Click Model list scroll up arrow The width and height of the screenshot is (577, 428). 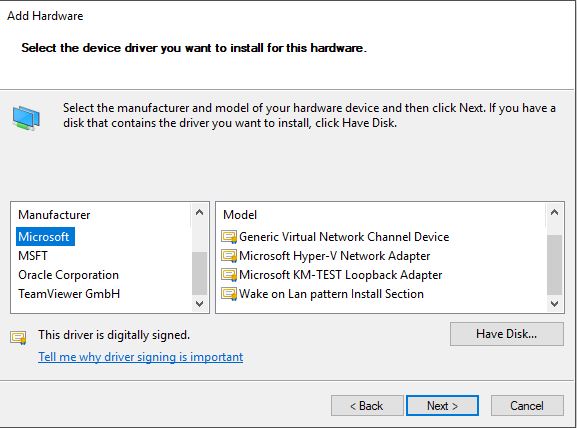[554, 212]
